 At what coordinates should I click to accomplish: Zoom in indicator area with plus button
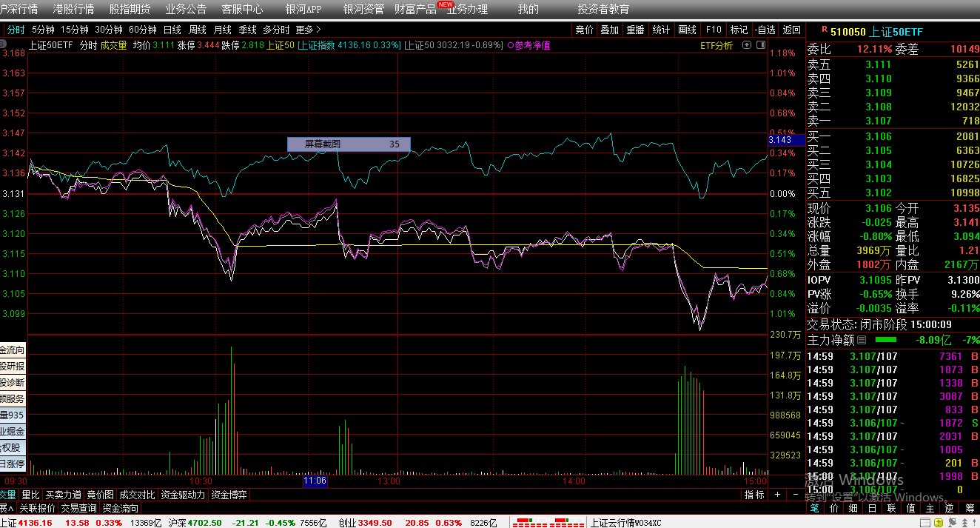777,495
